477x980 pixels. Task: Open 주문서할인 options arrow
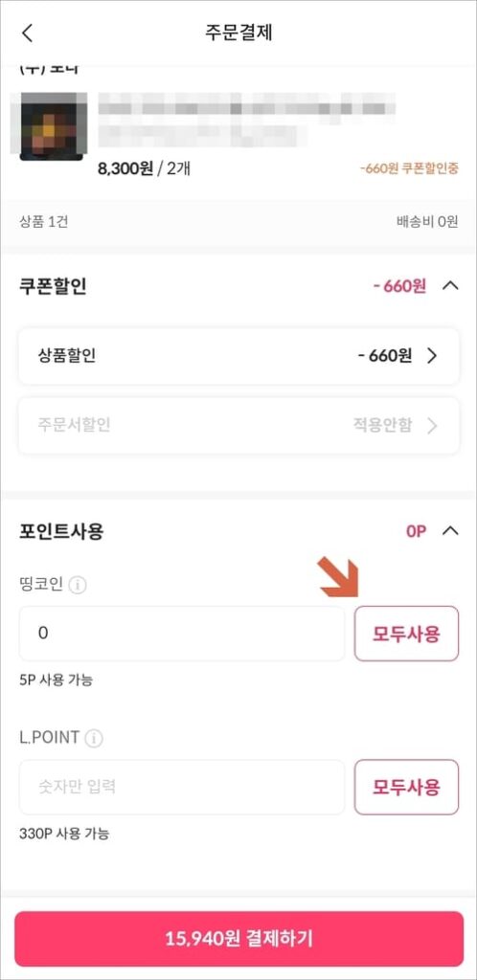(x=432, y=426)
